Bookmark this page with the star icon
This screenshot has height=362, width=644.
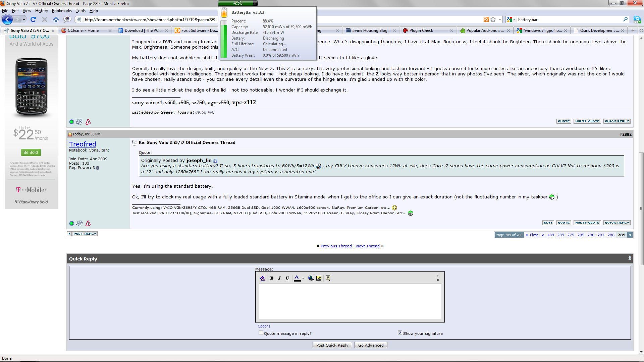(493, 19)
